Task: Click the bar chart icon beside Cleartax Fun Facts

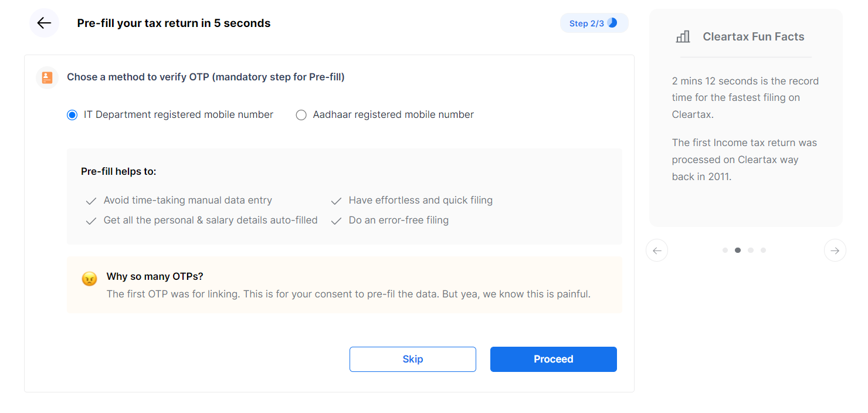Action: pyautogui.click(x=683, y=36)
